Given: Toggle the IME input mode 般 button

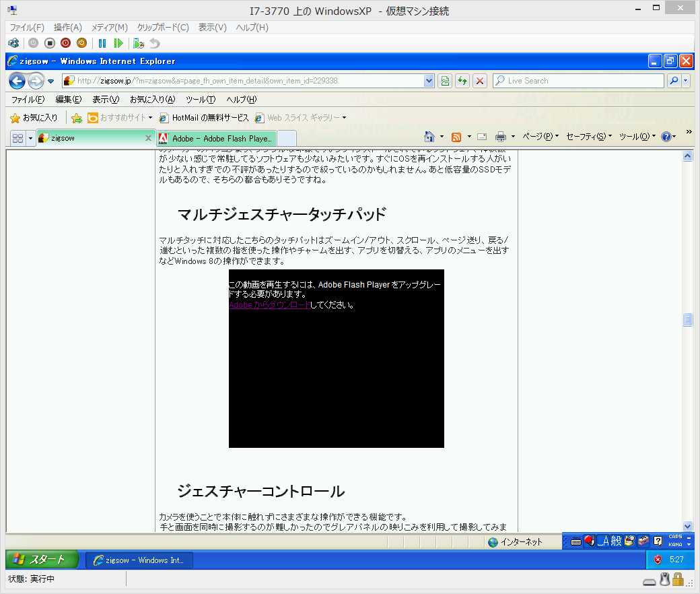Looking at the screenshot, I should 616,541.
